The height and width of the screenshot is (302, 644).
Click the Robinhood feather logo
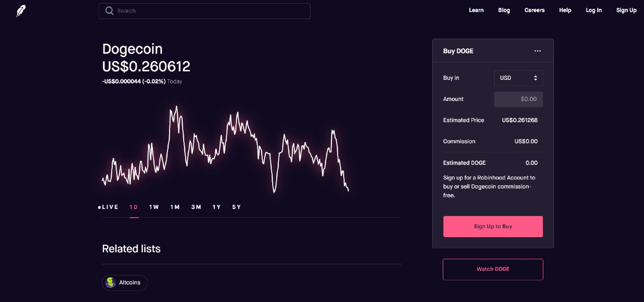point(21,11)
